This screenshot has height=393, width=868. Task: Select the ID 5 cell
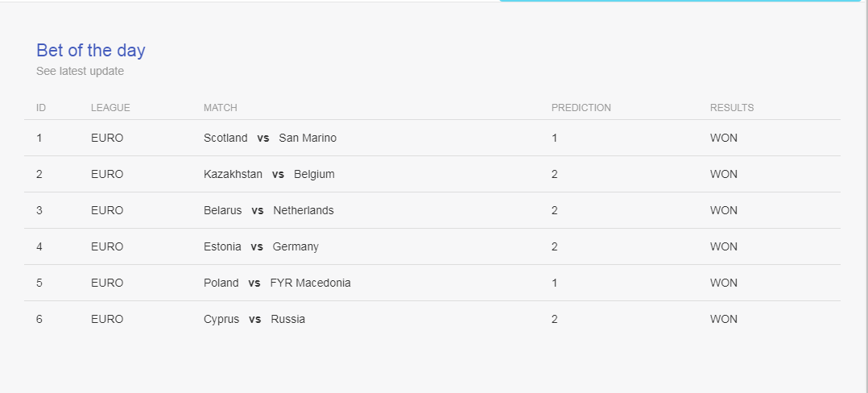pos(39,283)
